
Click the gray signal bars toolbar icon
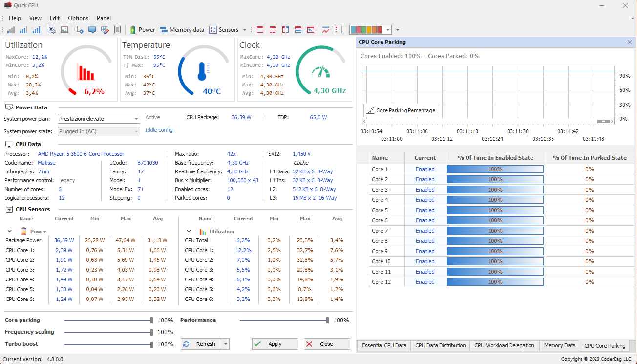point(11,30)
